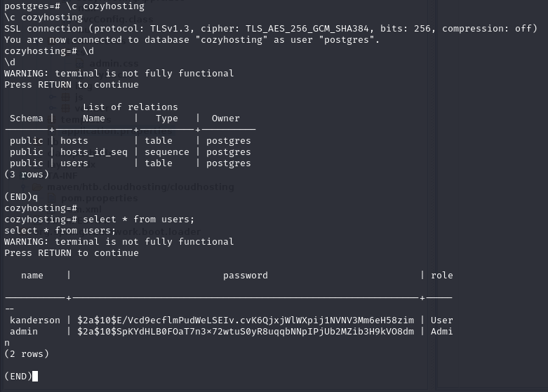Click the (2 rows) count line

point(27,353)
